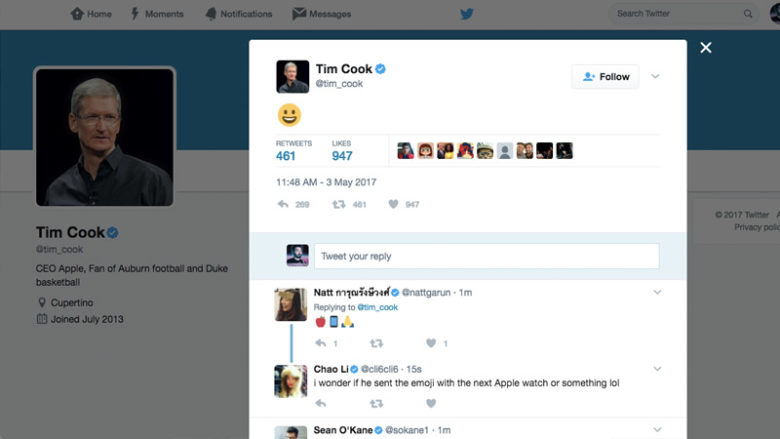This screenshot has width=780, height=439.
Task: Click the search magnifier icon
Action: click(x=748, y=14)
